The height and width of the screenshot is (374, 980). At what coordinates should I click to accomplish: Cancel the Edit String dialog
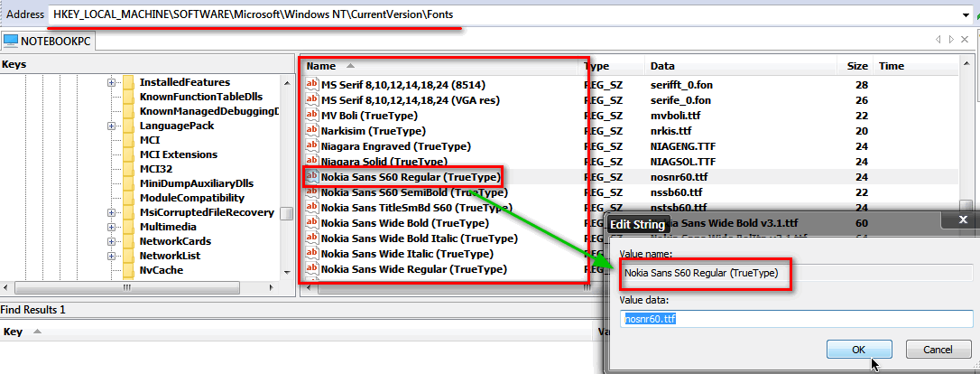[x=938, y=350]
